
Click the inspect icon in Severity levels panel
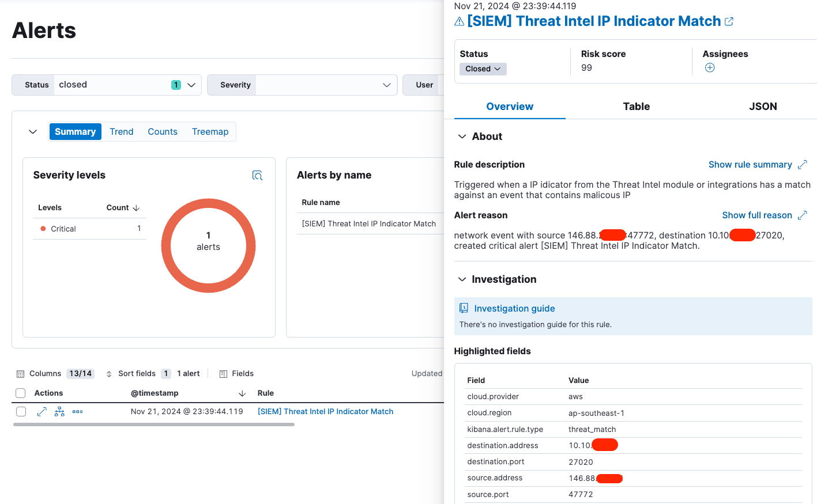tap(257, 176)
